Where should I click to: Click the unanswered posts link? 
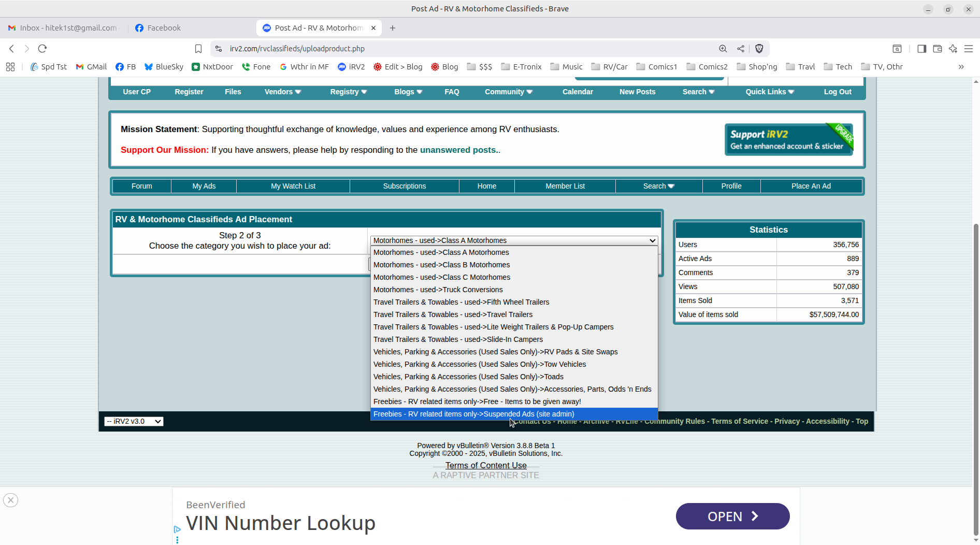(x=458, y=150)
